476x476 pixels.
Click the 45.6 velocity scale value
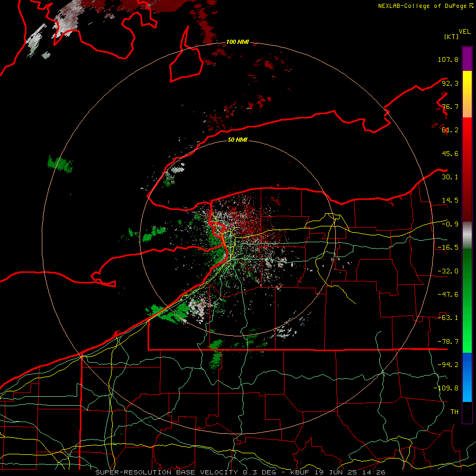pyautogui.click(x=450, y=153)
